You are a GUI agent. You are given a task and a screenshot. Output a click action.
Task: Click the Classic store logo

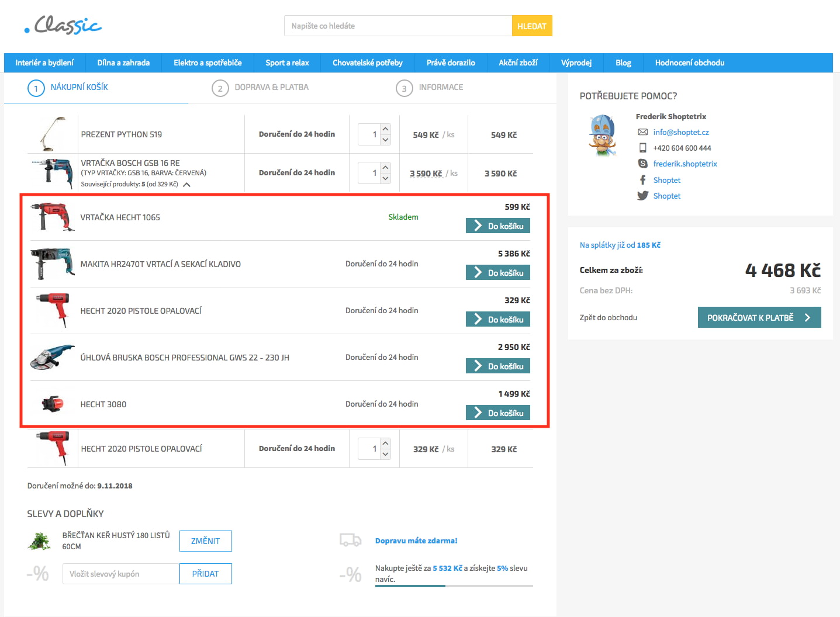pos(63,26)
